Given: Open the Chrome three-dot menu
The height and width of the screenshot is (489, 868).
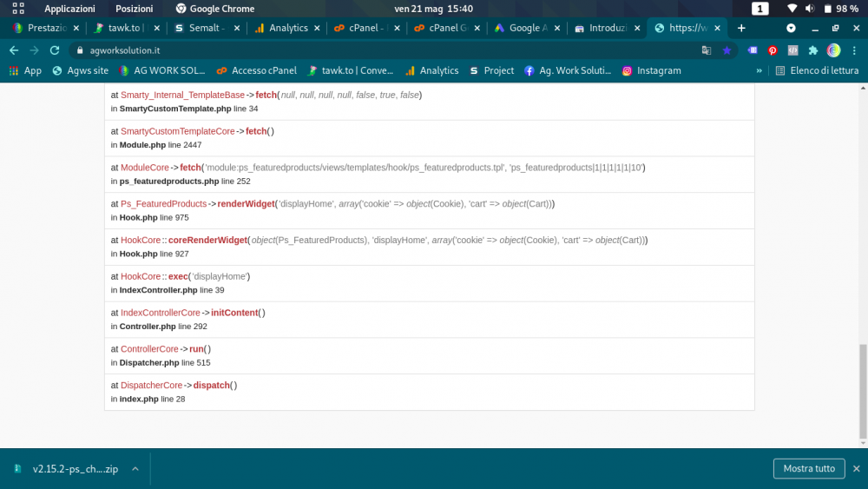Looking at the screenshot, I should (854, 50).
